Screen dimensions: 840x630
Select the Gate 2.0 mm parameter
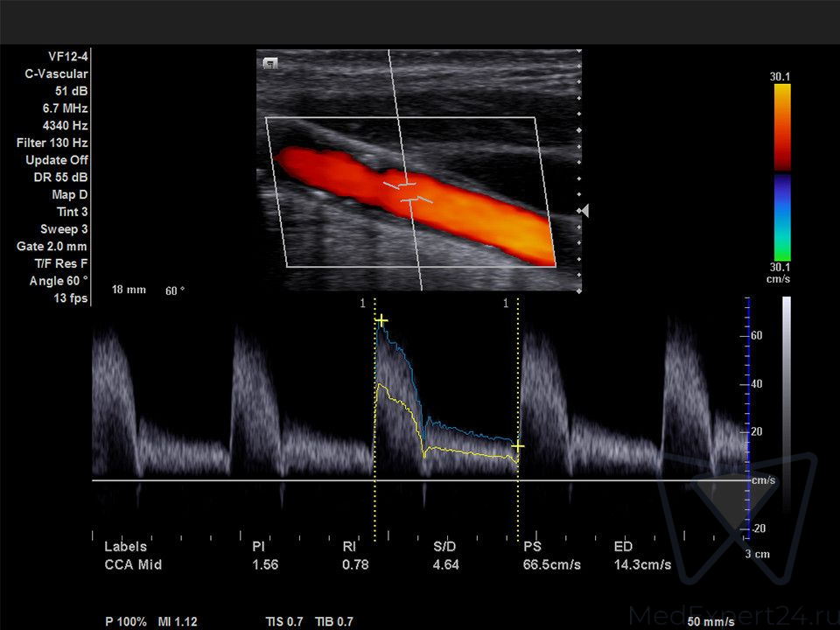point(52,247)
